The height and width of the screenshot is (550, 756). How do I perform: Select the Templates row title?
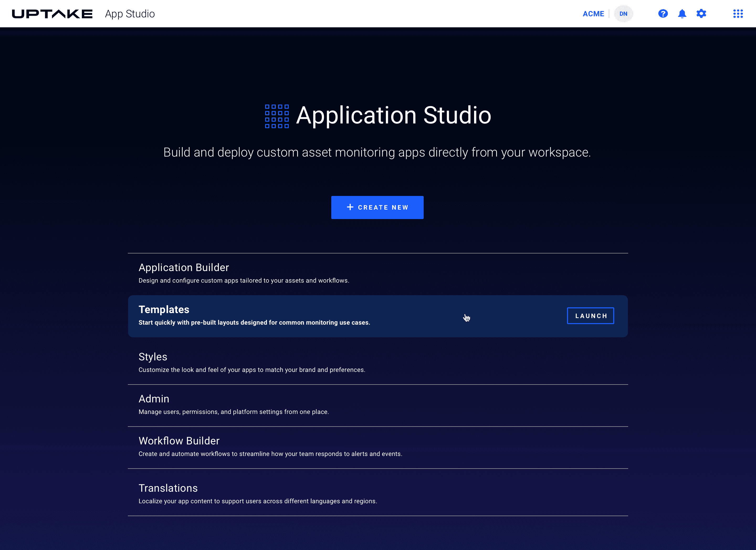pyautogui.click(x=164, y=309)
